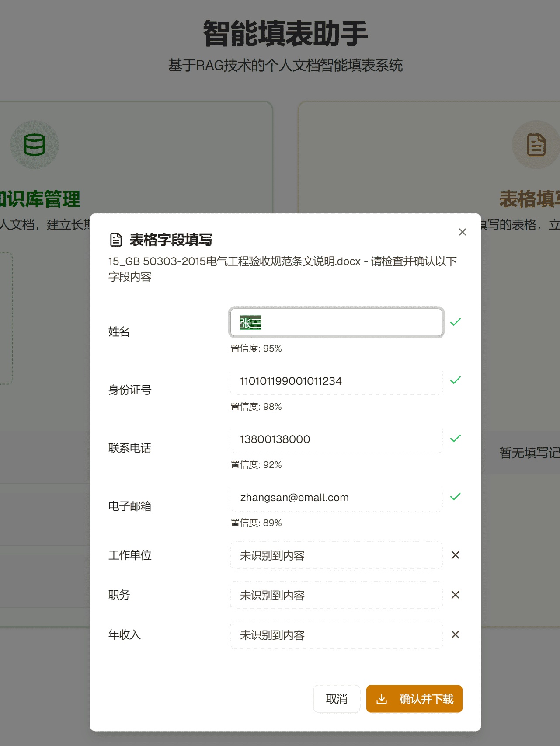This screenshot has width=560, height=746.
Task: Click the database icon above 知识库管理
Action: click(35, 145)
